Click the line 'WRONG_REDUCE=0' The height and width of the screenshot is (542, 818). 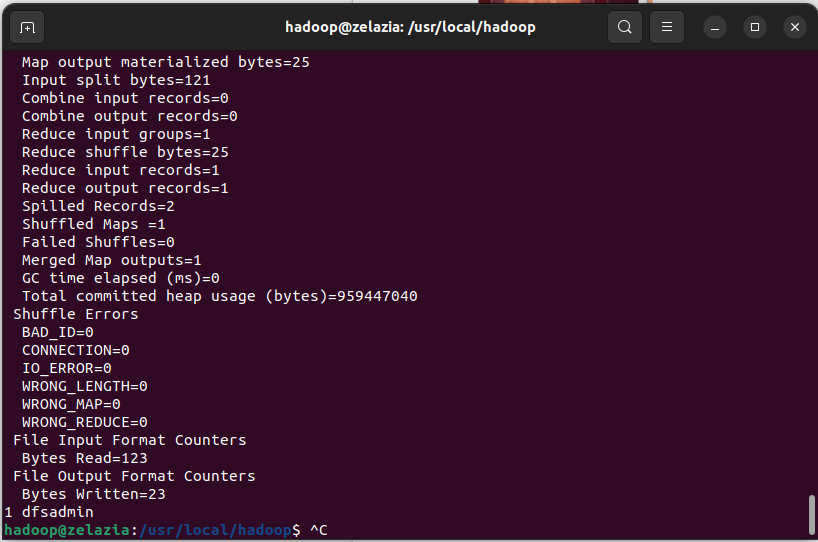pyautogui.click(x=85, y=422)
